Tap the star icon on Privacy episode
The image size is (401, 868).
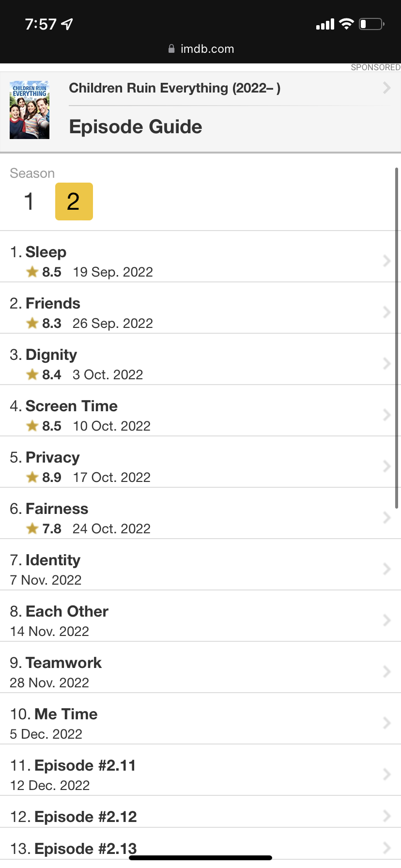click(32, 478)
